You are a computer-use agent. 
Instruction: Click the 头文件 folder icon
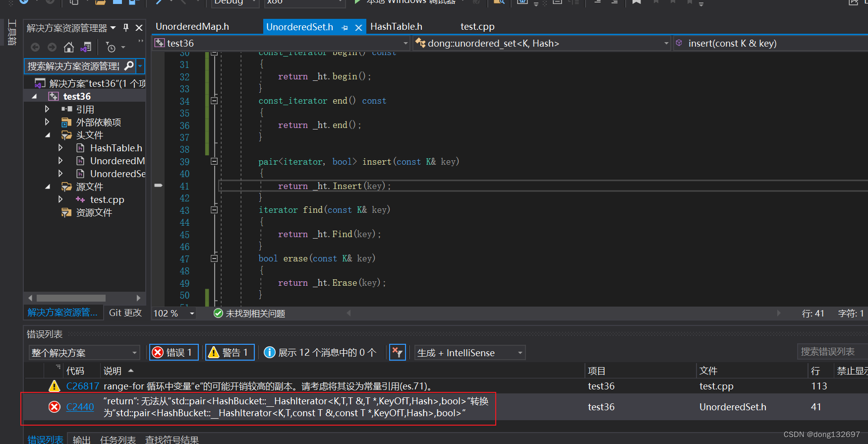[x=66, y=135]
